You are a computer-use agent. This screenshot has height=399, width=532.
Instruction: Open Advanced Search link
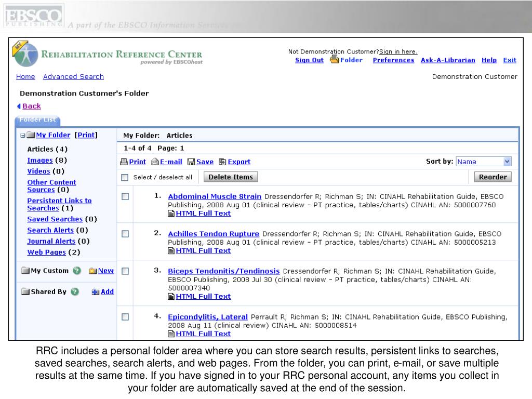pyautogui.click(x=73, y=77)
